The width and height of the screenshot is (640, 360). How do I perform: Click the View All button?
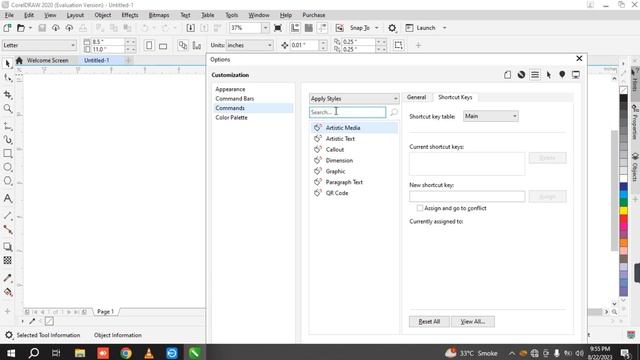point(473,322)
